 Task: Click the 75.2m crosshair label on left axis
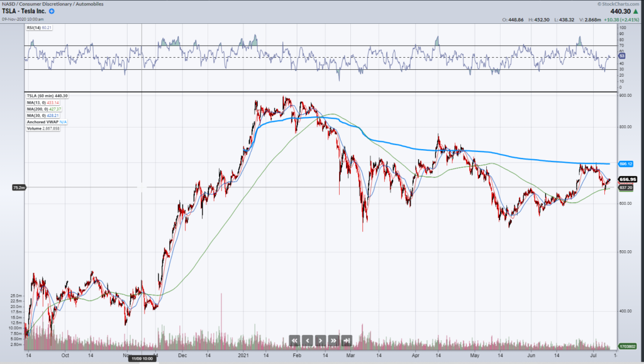pyautogui.click(x=19, y=187)
